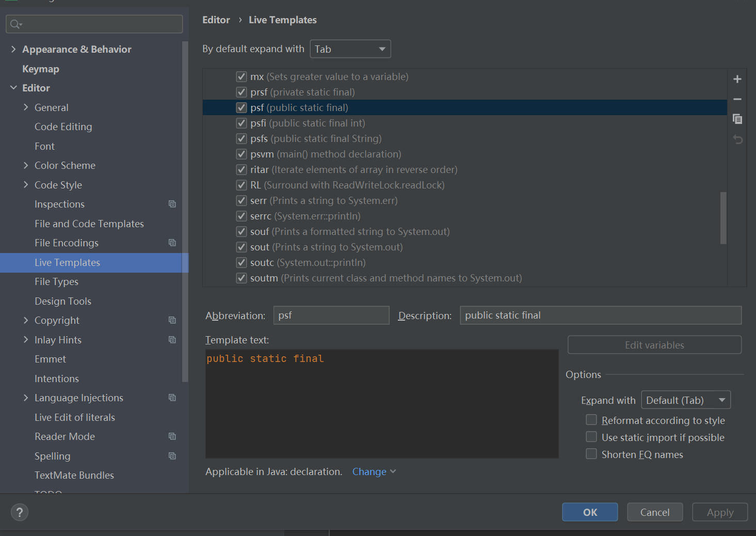
Task: Toggle the ritar template checkbox
Action: click(241, 169)
